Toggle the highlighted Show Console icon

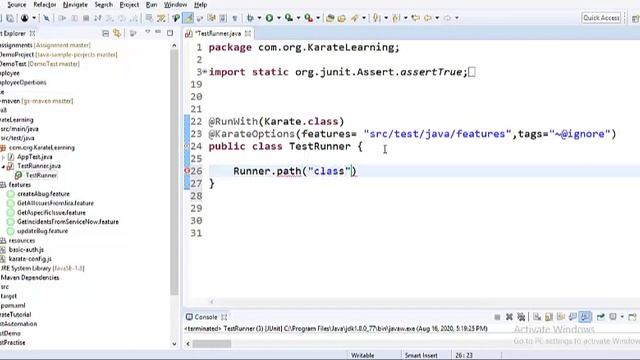[x=585, y=317]
